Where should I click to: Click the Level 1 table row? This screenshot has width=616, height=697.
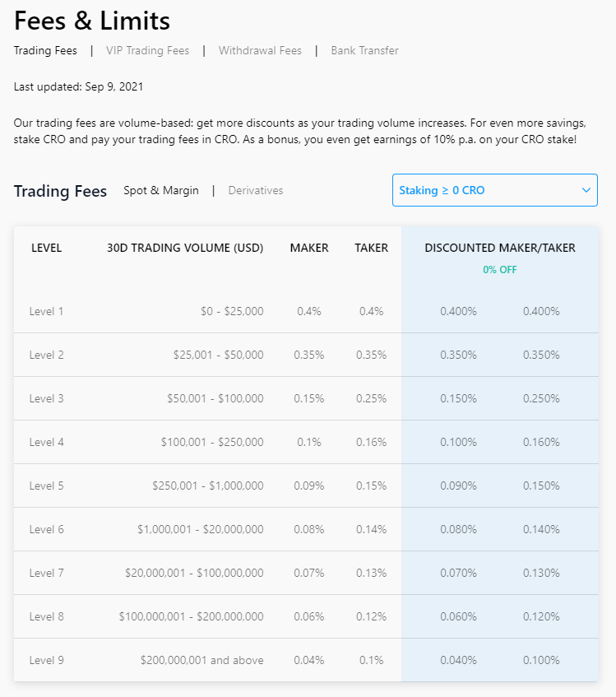click(306, 311)
